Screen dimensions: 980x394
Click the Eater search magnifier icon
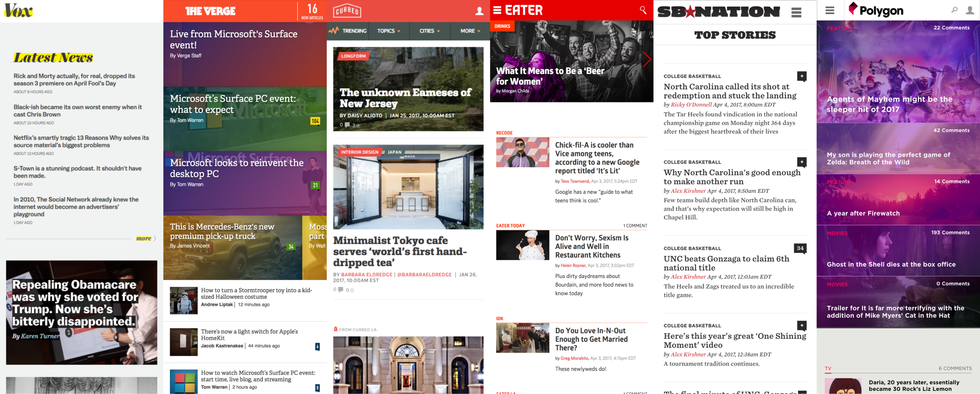coord(643,10)
